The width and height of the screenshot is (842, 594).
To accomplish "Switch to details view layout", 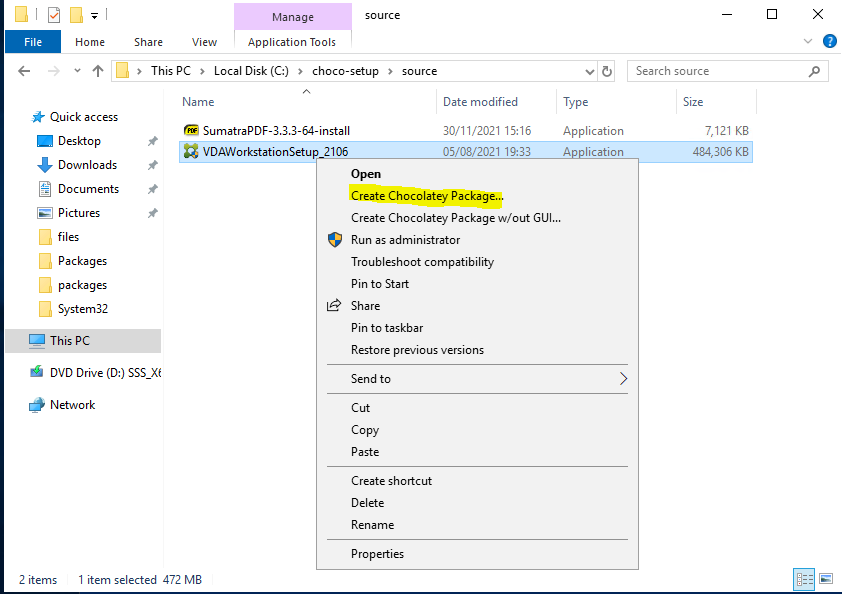I will click(804, 579).
